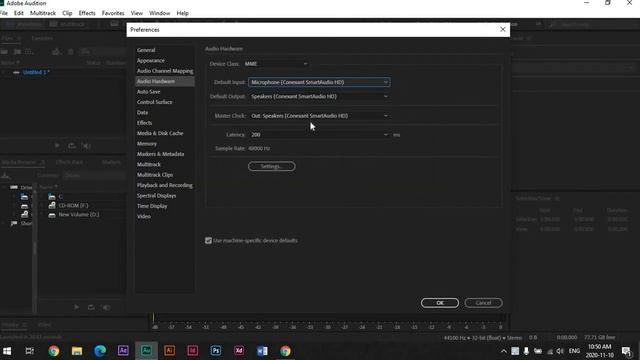
Task: Open the Device Class dropdown
Action: coord(276,64)
